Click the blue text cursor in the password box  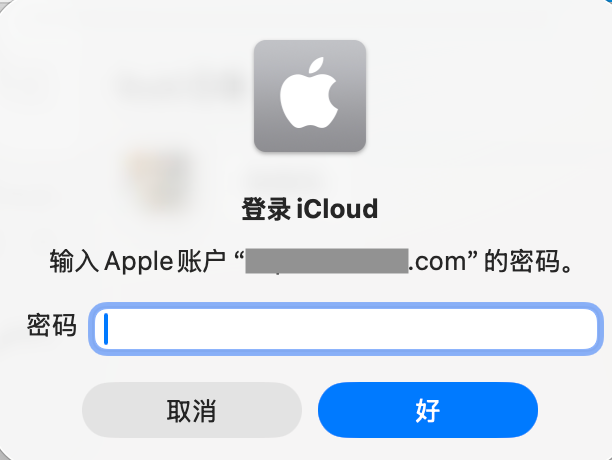point(105,329)
